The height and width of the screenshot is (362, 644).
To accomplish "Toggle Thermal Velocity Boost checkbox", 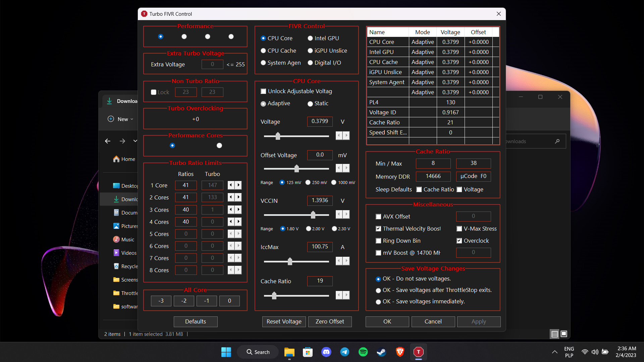I will (x=378, y=229).
